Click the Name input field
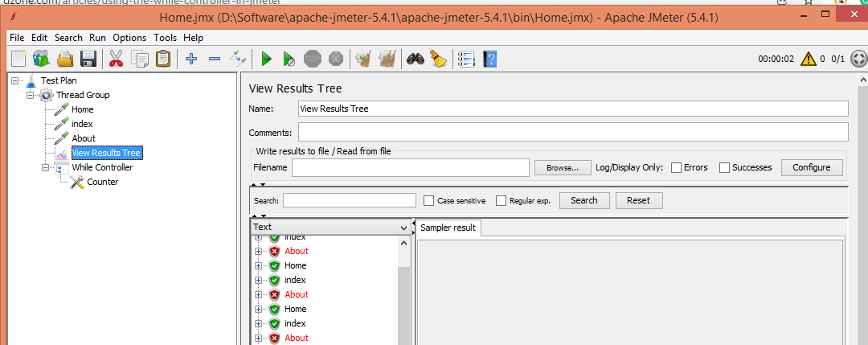 pos(573,109)
